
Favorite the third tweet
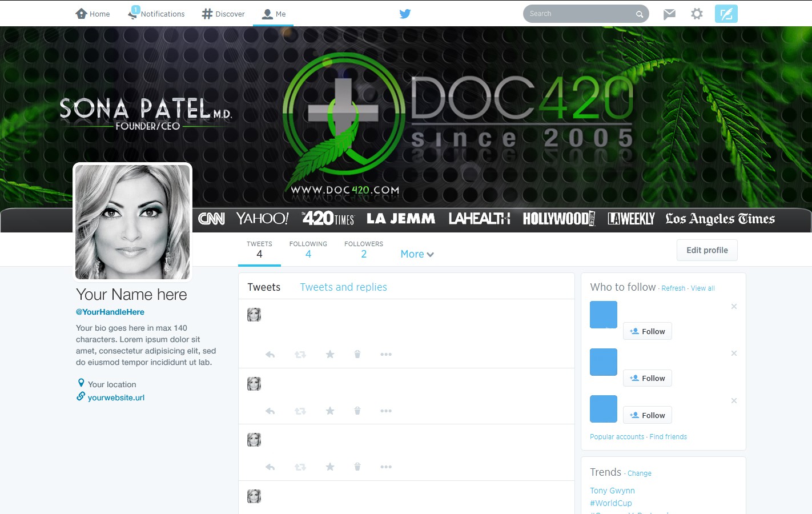330,467
